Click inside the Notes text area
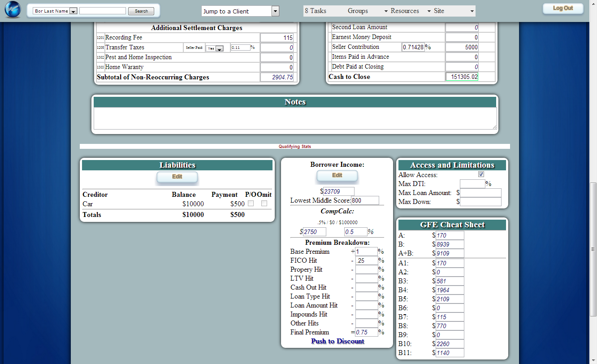This screenshot has width=597, height=364. click(x=295, y=118)
